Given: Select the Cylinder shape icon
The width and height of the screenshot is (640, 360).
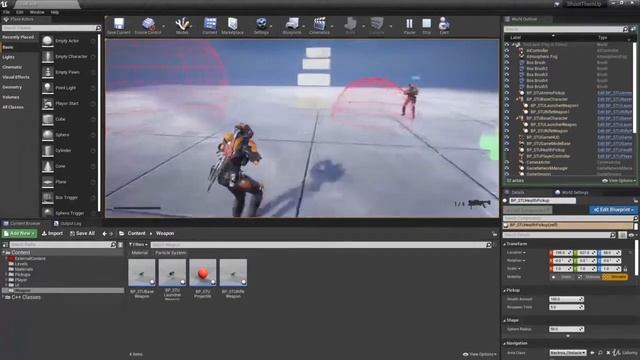Looking at the screenshot, I should point(48,151).
